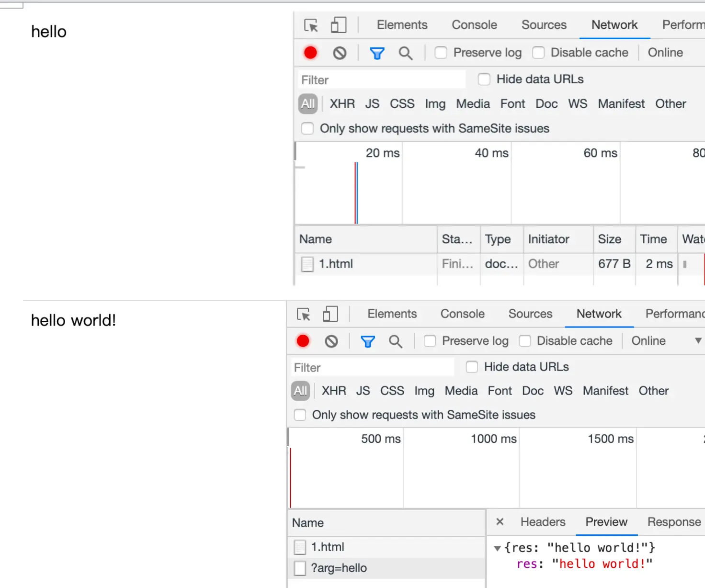This screenshot has width=705, height=588.
Task: Enable Disable cache in lower DevTools
Action: [x=525, y=341]
